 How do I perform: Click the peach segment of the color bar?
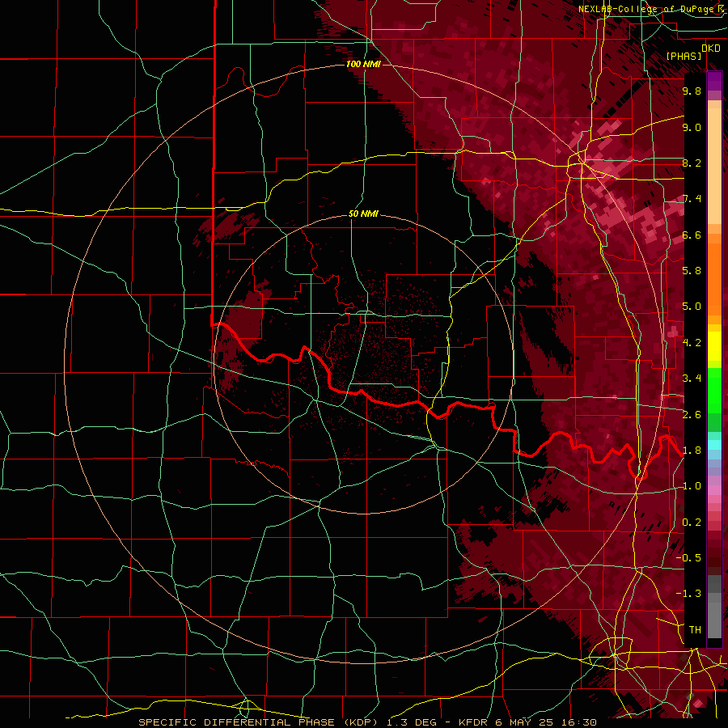click(714, 167)
